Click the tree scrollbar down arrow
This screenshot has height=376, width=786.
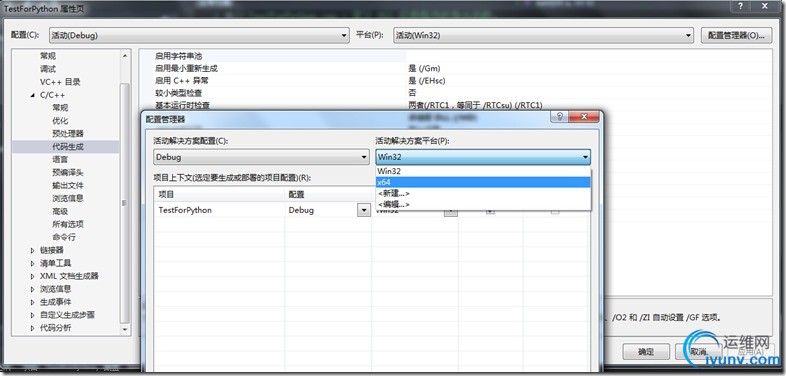coord(125,330)
